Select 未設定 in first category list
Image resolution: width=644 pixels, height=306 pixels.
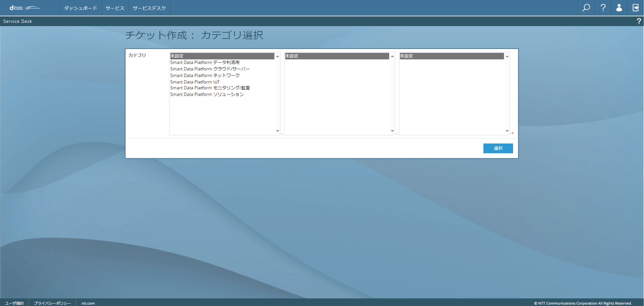tap(222, 56)
